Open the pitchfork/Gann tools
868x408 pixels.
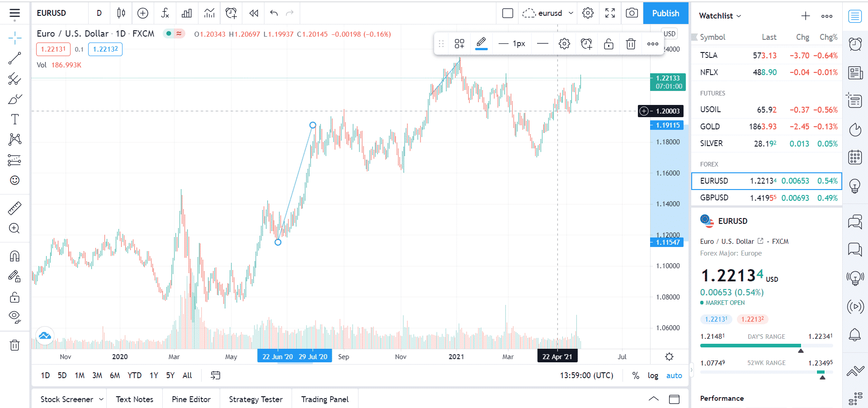tap(14, 79)
